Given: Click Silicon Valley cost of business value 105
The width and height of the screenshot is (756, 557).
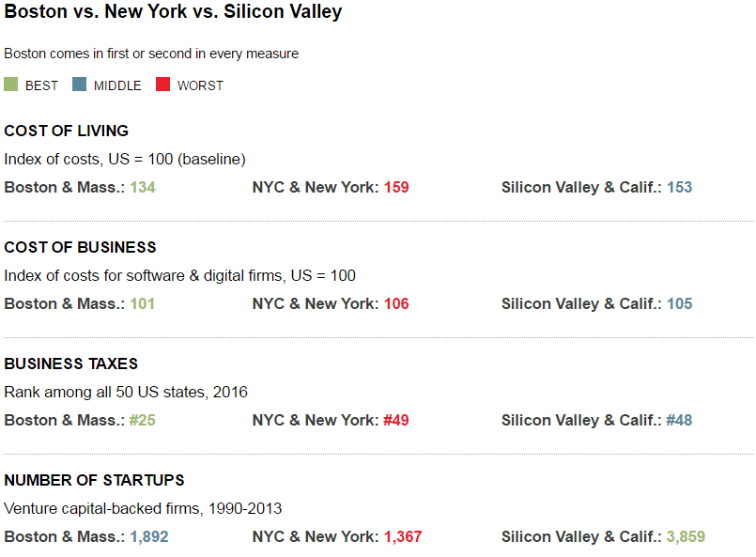Looking at the screenshot, I should (x=680, y=303).
